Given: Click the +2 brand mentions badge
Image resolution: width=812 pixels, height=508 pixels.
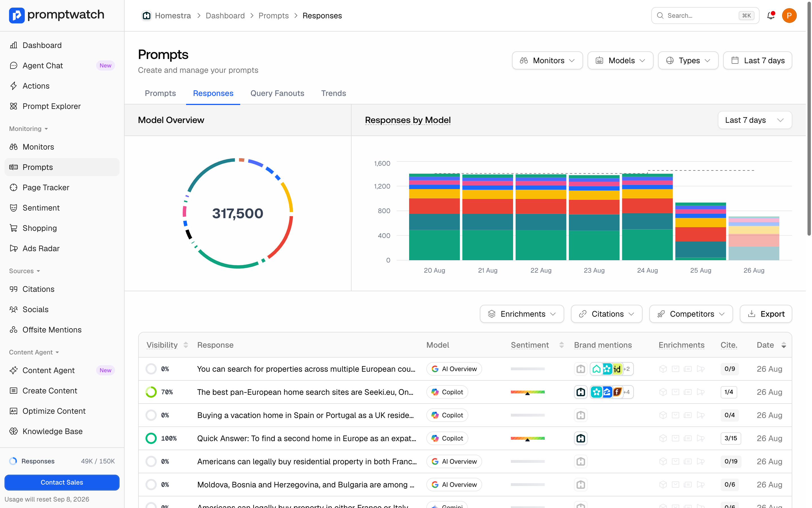Looking at the screenshot, I should pos(626,369).
